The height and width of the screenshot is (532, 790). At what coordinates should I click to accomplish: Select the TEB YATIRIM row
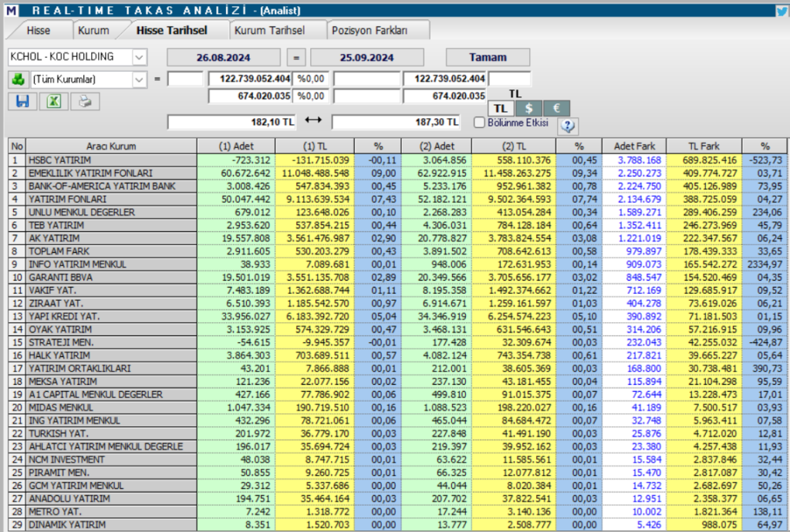[397, 225]
